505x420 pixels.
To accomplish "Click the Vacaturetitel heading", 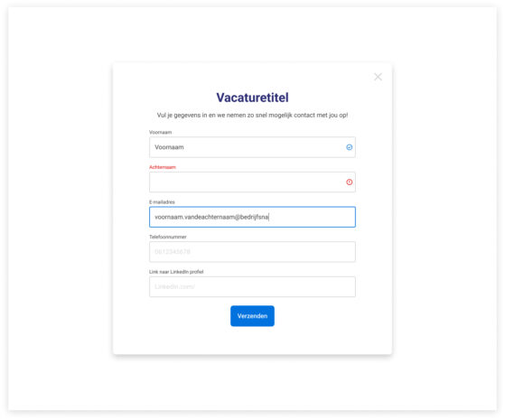I will [252, 98].
